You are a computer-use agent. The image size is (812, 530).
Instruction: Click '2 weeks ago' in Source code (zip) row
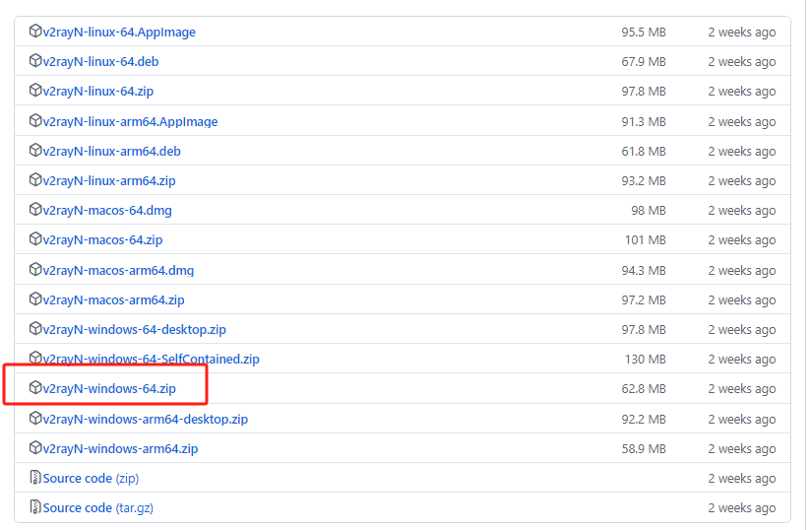(742, 478)
